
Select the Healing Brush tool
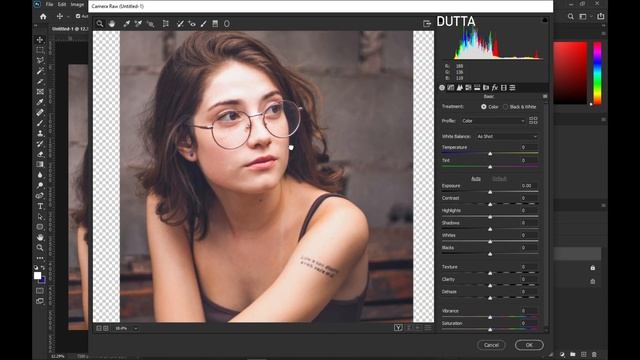pos(40,113)
